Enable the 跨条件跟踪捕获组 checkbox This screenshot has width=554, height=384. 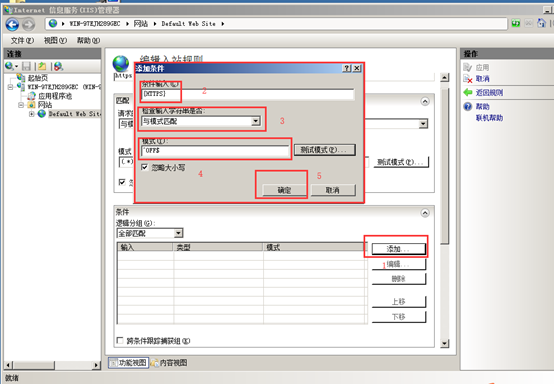[x=120, y=340]
